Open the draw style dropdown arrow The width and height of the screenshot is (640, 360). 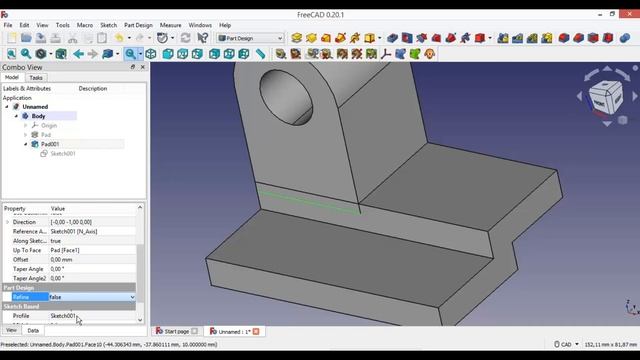click(x=51, y=54)
